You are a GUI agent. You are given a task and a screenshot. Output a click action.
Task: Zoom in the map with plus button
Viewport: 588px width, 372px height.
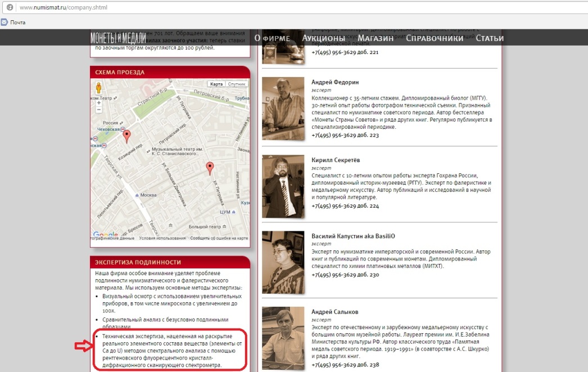pyautogui.click(x=98, y=102)
